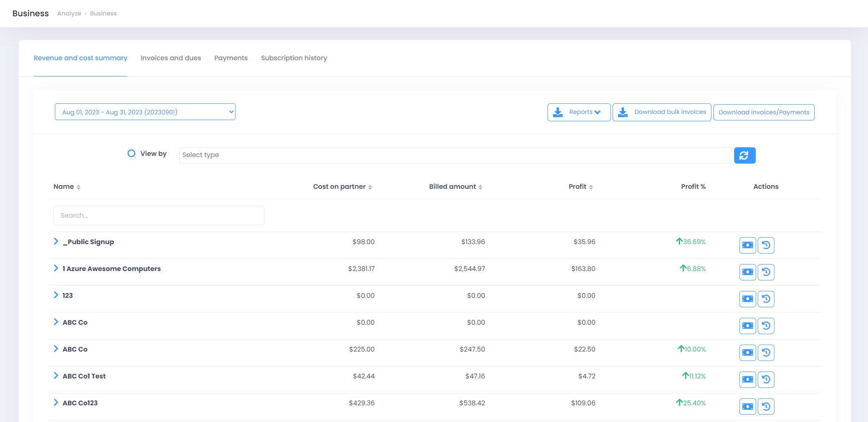This screenshot has height=422, width=868.
Task: Click $2,544.97 billed amount cell
Action: point(470,269)
